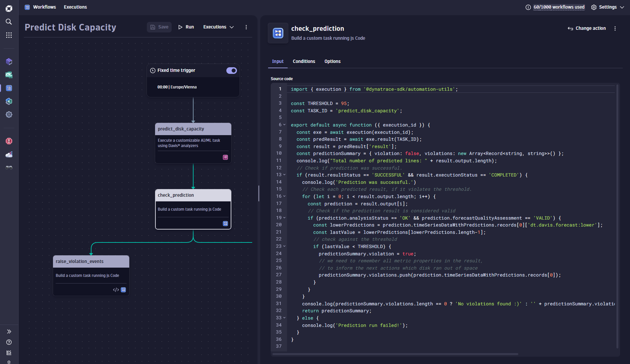
Task: Open the 60/1000 workflows used link
Action: pyautogui.click(x=559, y=7)
